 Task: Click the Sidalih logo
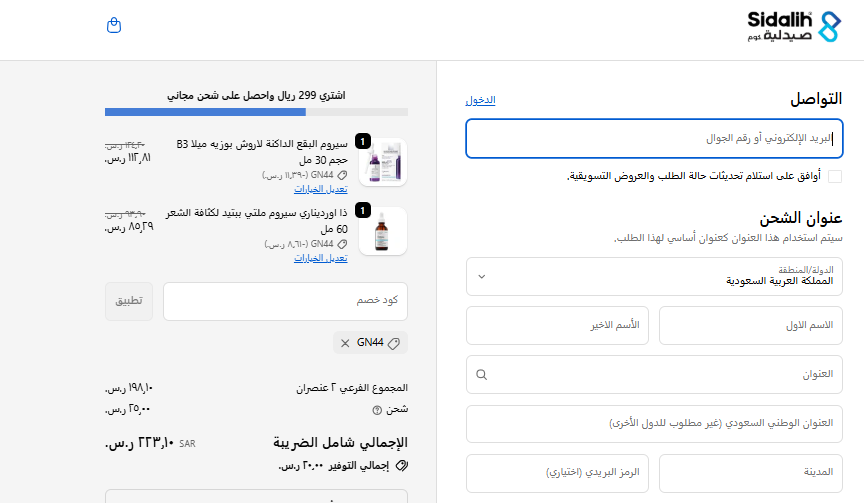[x=794, y=26]
